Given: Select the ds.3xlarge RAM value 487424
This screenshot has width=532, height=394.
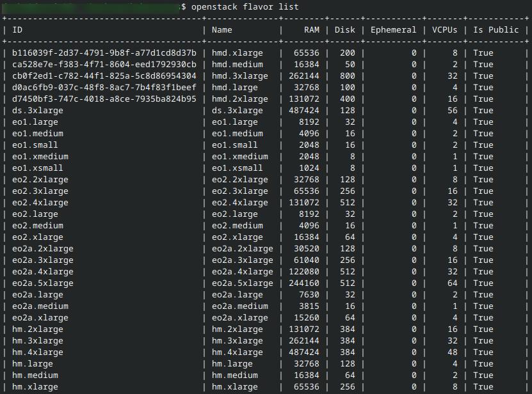Looking at the screenshot, I should (x=305, y=110).
